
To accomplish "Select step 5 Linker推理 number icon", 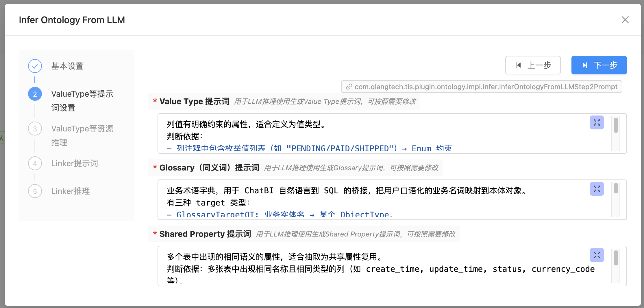I will click(35, 191).
